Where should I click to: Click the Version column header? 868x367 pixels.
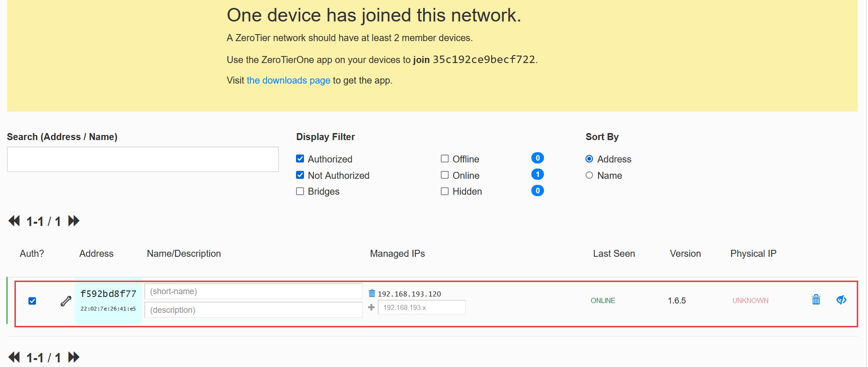click(x=685, y=254)
